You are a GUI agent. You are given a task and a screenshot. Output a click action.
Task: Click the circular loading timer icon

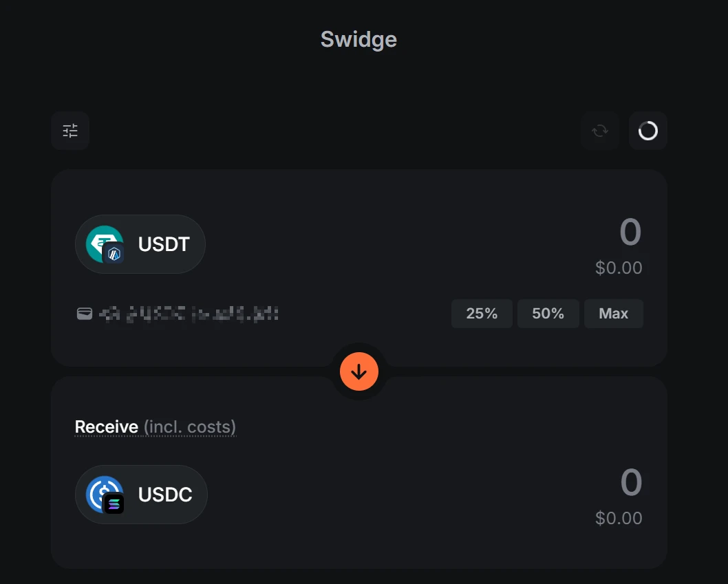pyautogui.click(x=648, y=131)
